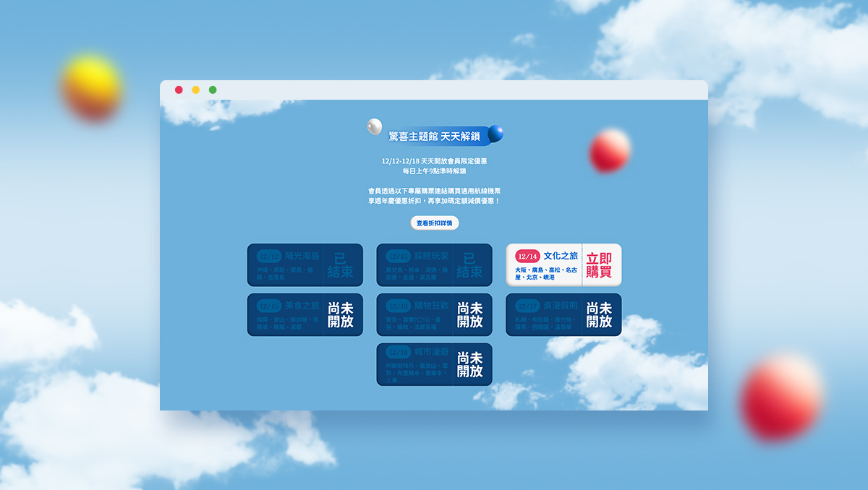
Task: Click the 12/18 date badge
Action: tap(398, 353)
